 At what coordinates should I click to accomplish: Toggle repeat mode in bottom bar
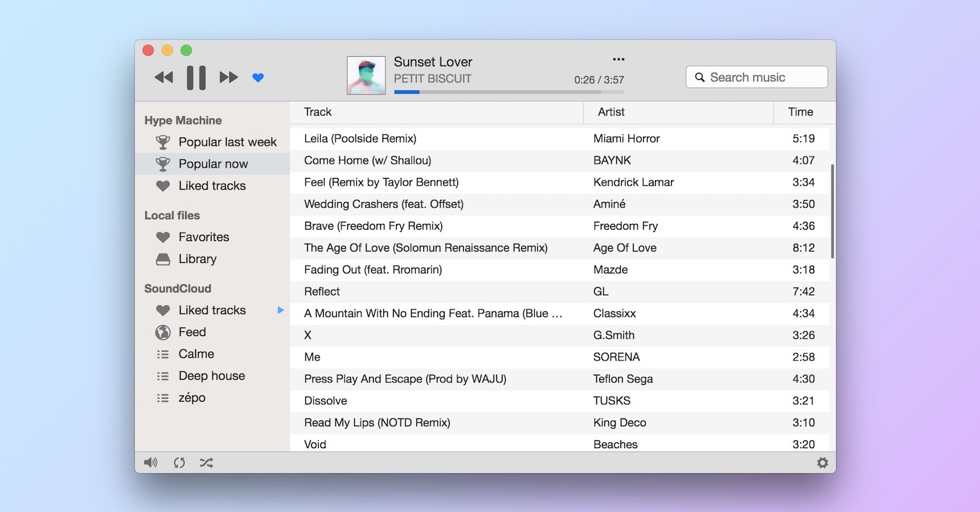(179, 462)
